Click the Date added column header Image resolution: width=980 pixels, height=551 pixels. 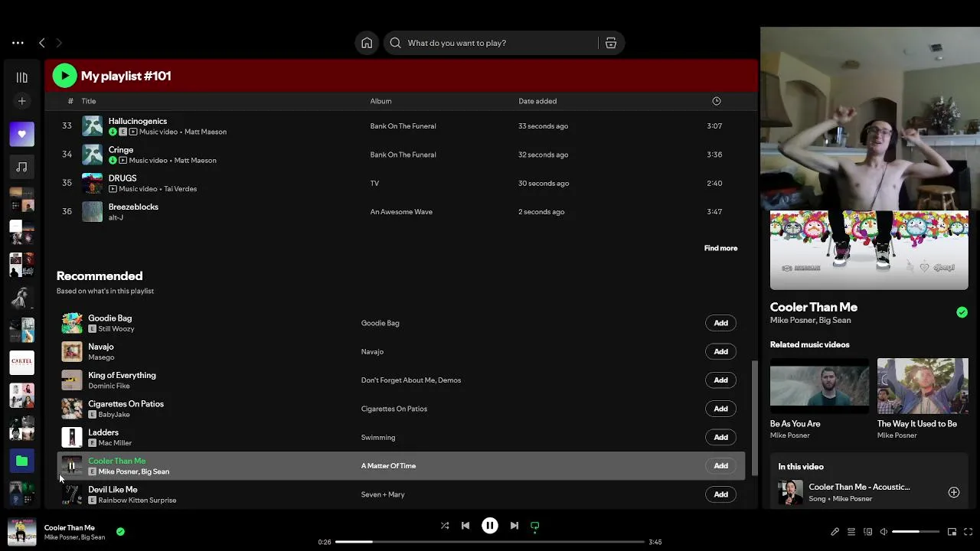[x=537, y=101]
